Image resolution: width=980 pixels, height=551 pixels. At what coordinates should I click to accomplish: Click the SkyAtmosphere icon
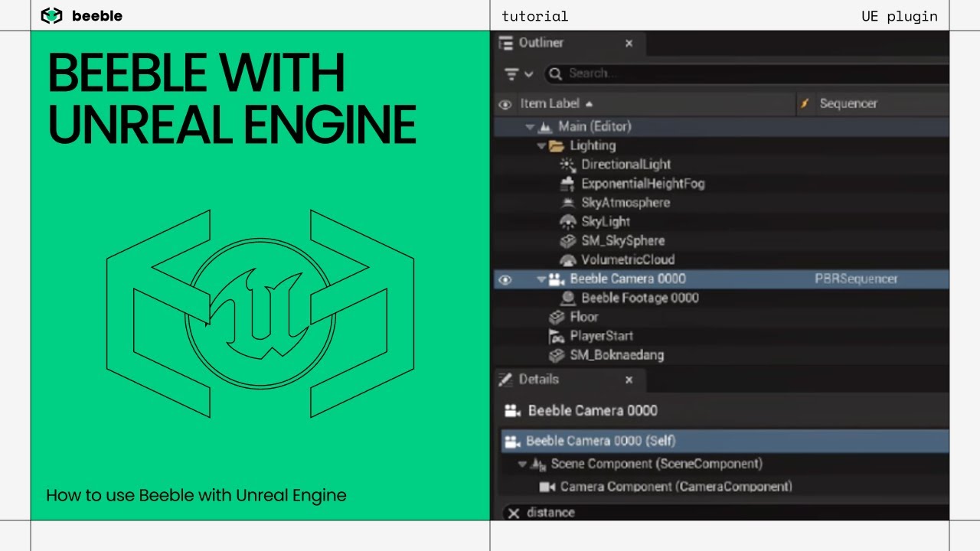point(567,203)
